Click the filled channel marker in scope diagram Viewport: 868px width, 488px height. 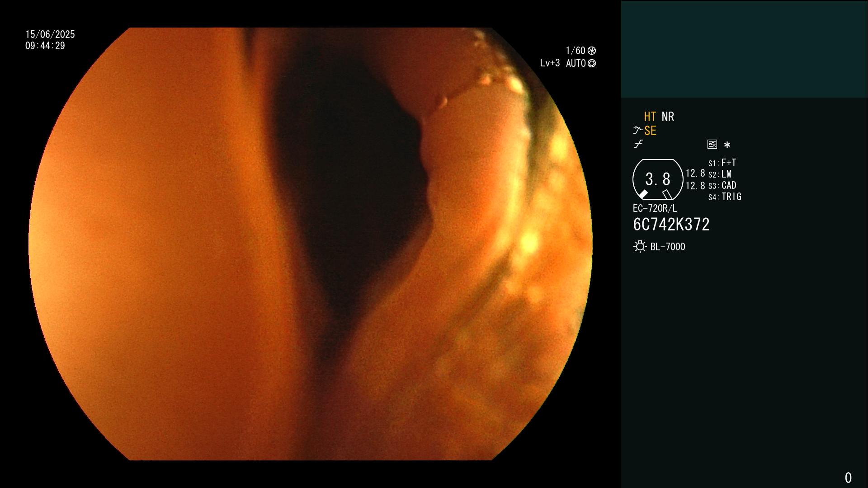point(643,194)
